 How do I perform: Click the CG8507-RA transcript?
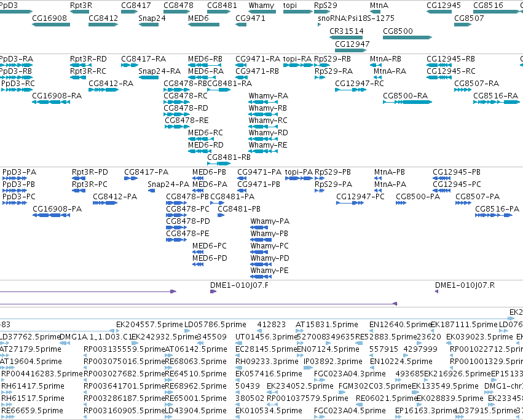click(x=463, y=90)
